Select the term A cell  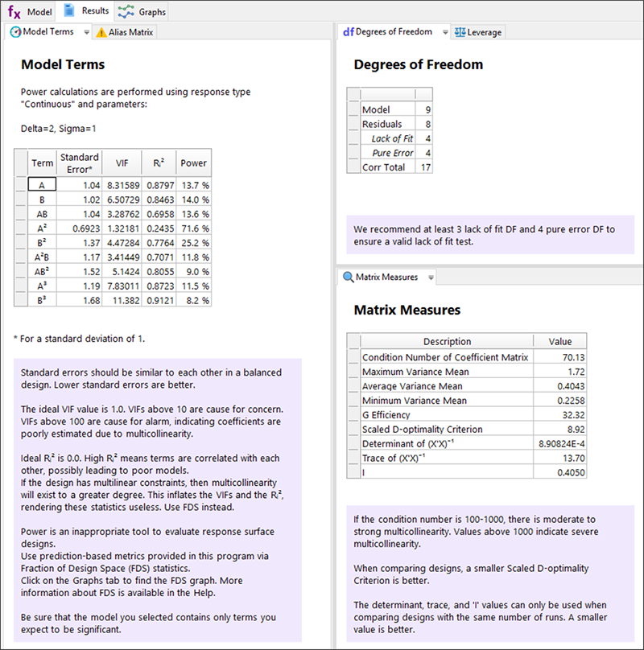[x=42, y=185]
